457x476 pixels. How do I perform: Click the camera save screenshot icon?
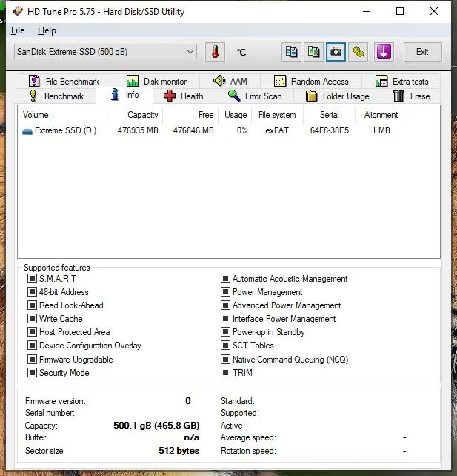click(x=336, y=52)
